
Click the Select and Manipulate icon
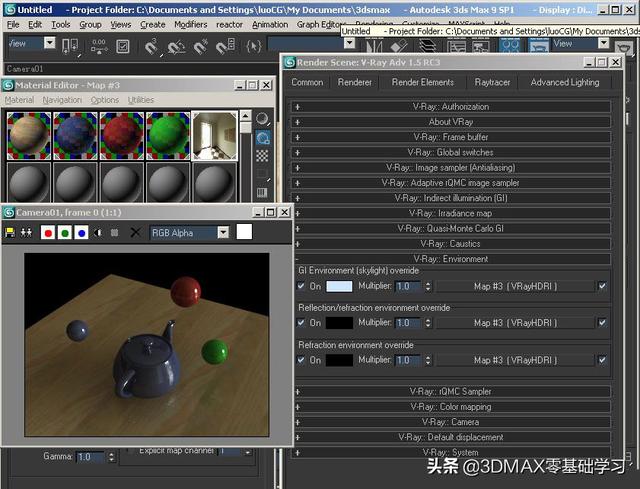99,46
